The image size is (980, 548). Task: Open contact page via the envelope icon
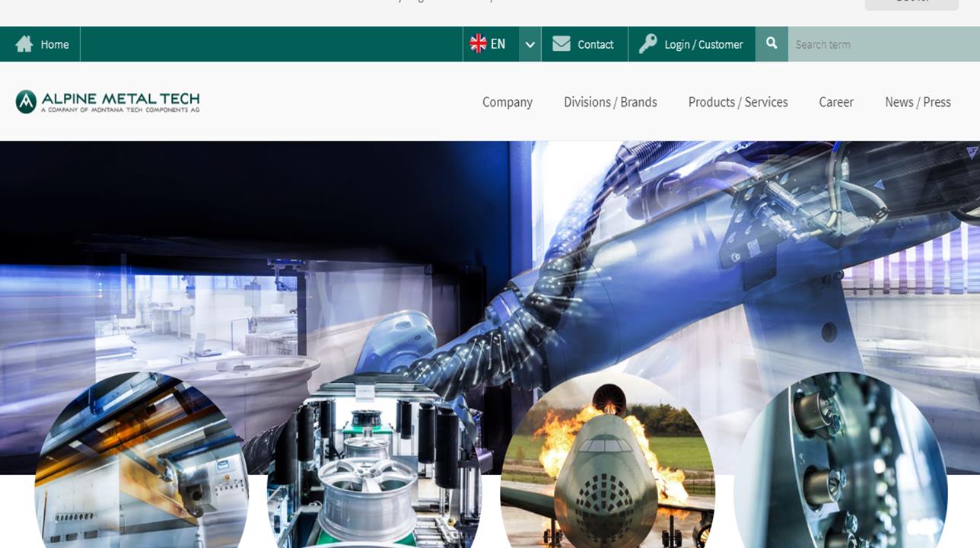click(562, 44)
